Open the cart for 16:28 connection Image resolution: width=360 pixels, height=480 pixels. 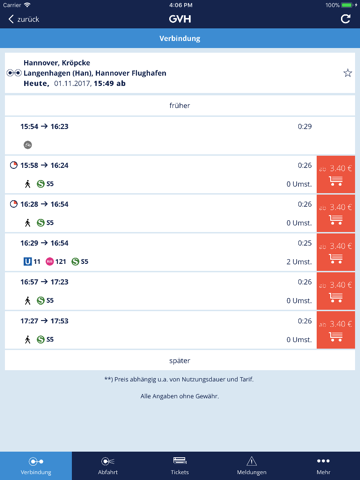[x=336, y=213]
